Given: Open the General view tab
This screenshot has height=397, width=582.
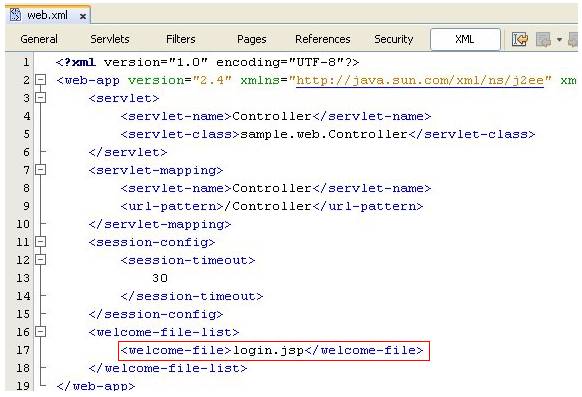Looking at the screenshot, I should [39, 39].
